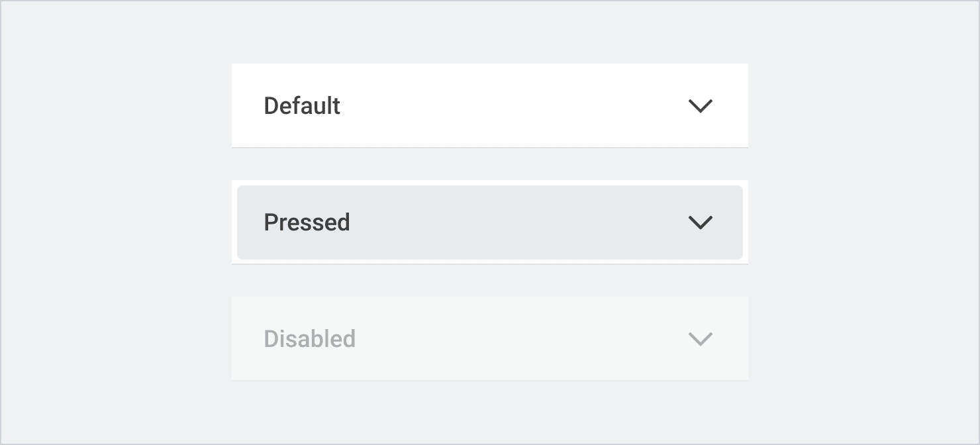Screen dimensions: 980x445
Task: Click the greyed-out chevron in the Disabled row
Action: tap(700, 339)
